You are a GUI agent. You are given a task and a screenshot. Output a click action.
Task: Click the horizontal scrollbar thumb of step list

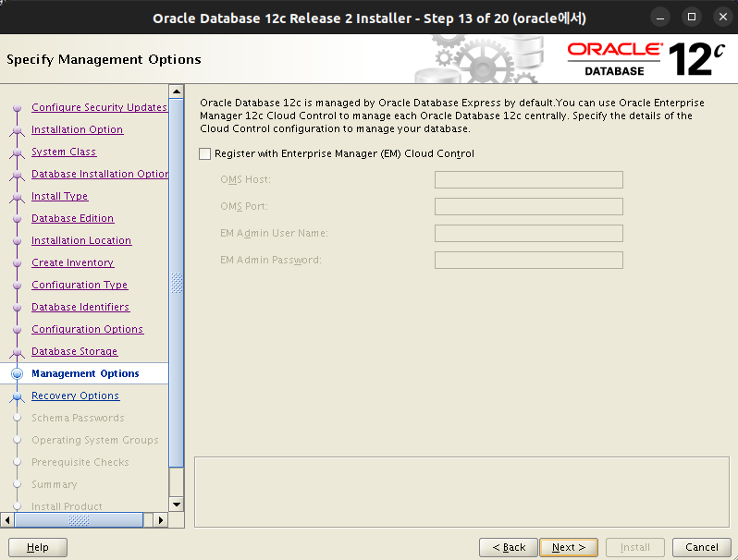tap(79, 520)
